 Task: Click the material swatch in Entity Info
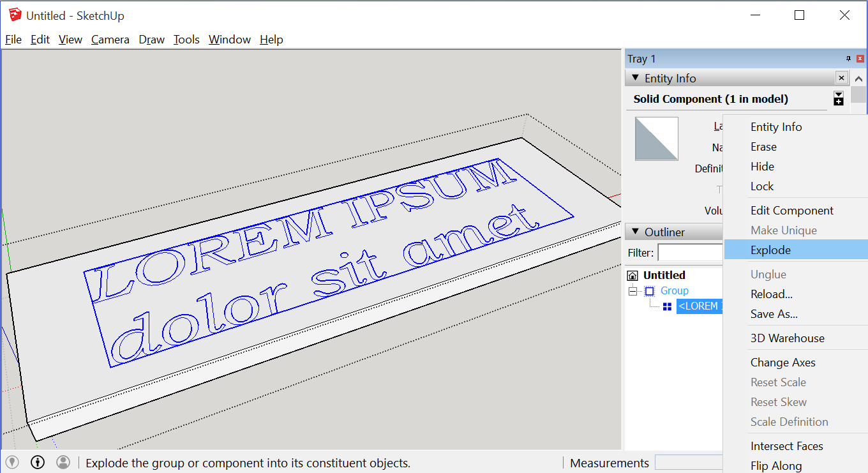point(656,139)
